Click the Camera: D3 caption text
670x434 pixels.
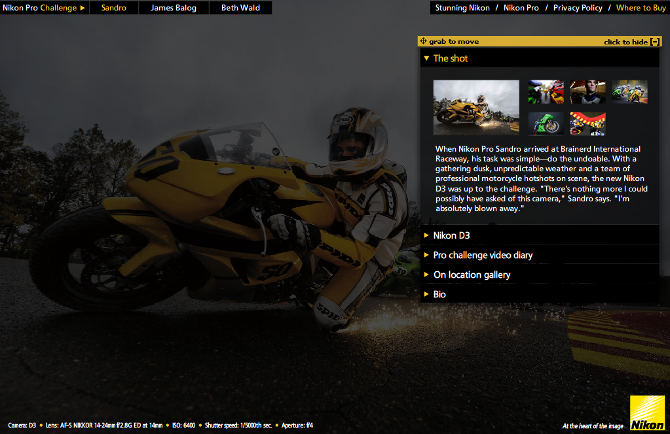point(22,425)
